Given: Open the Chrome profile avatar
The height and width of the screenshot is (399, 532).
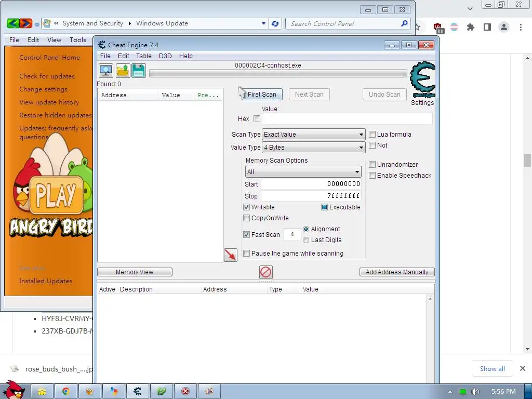Looking at the screenshot, I should [x=504, y=27].
